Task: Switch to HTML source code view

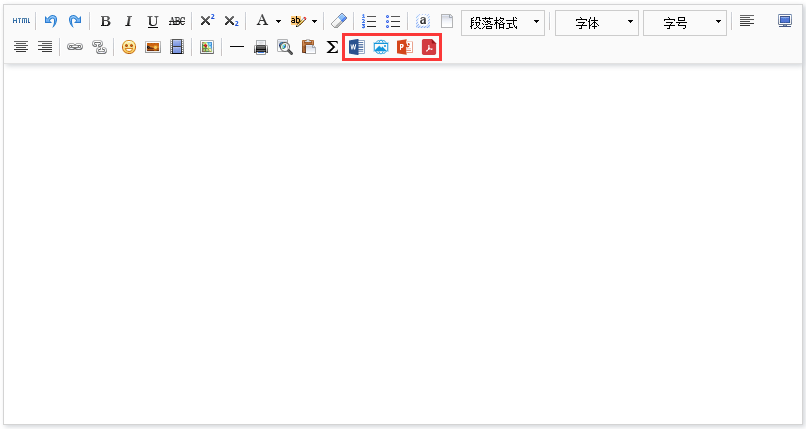Action: (21, 21)
